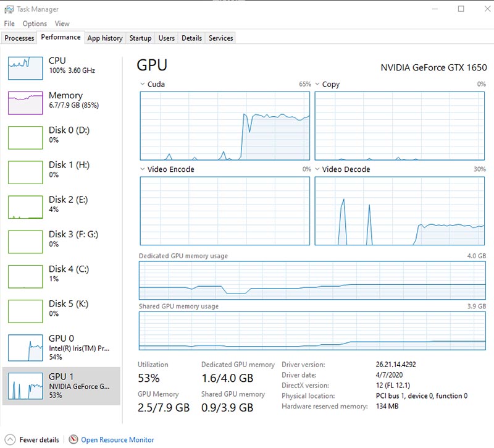
Task: Select Disk 2 (E:) mini graph
Action: 25,207
